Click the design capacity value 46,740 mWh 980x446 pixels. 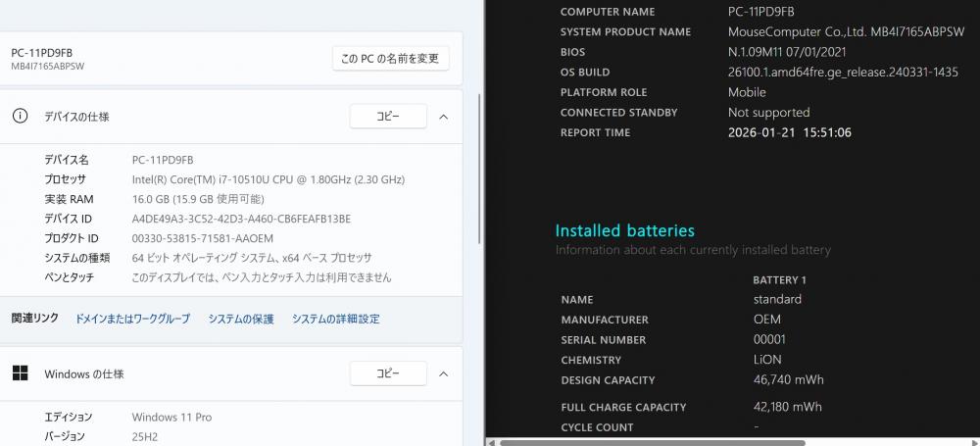point(788,380)
